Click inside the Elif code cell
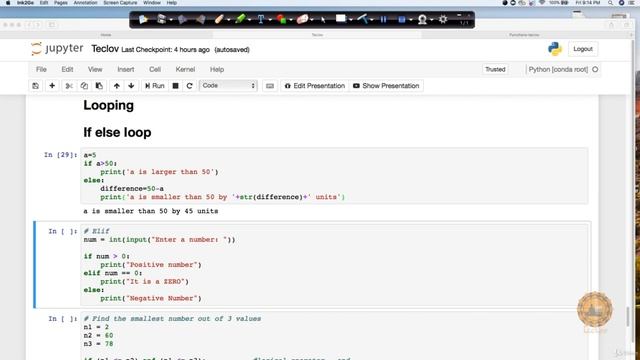The image size is (640, 360). click(334, 264)
